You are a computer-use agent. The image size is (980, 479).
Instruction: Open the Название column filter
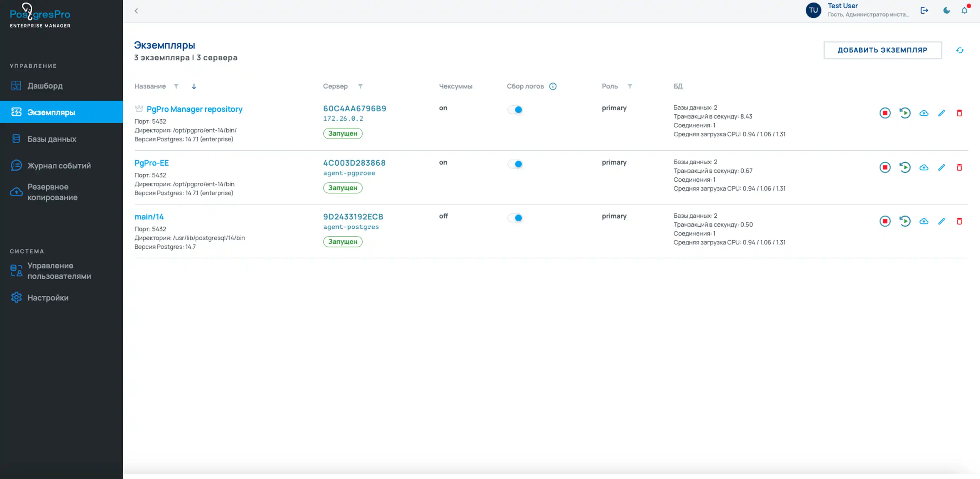coord(176,86)
